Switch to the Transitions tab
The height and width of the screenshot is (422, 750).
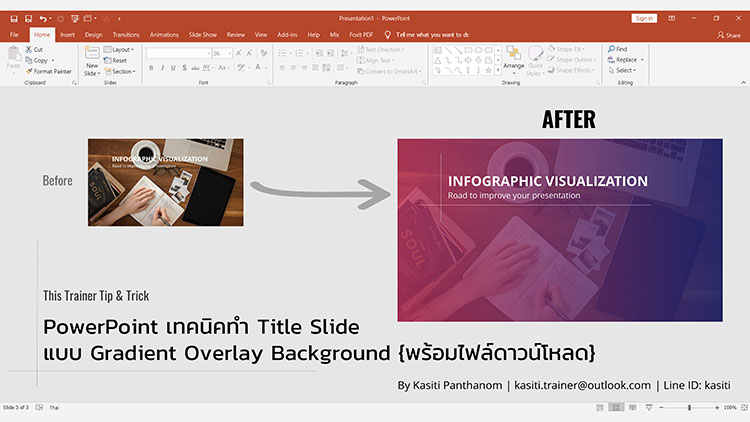126,34
